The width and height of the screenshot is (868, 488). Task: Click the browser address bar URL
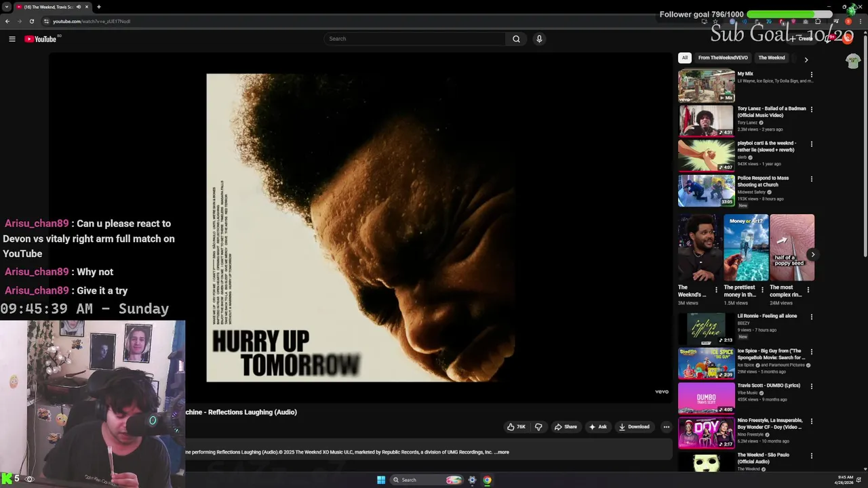(92, 22)
